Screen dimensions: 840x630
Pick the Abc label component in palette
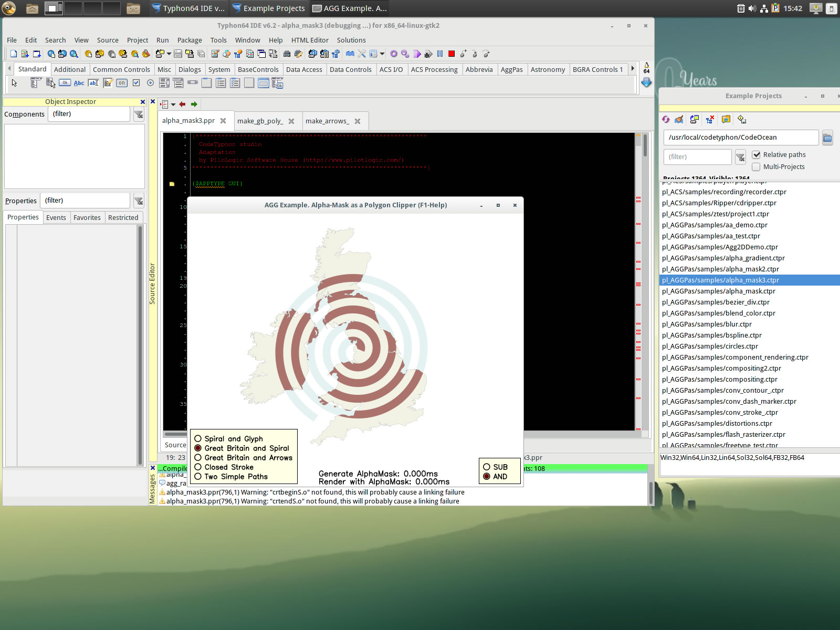79,83
